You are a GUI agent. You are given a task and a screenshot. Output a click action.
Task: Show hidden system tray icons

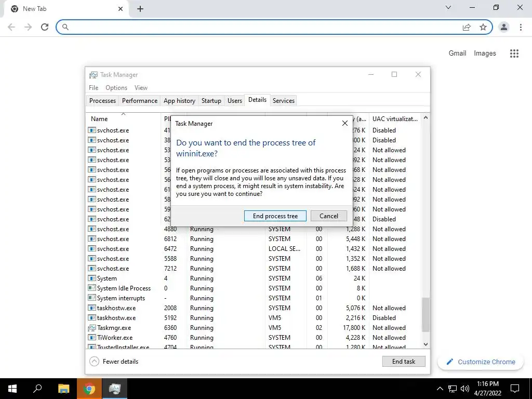(x=440, y=389)
